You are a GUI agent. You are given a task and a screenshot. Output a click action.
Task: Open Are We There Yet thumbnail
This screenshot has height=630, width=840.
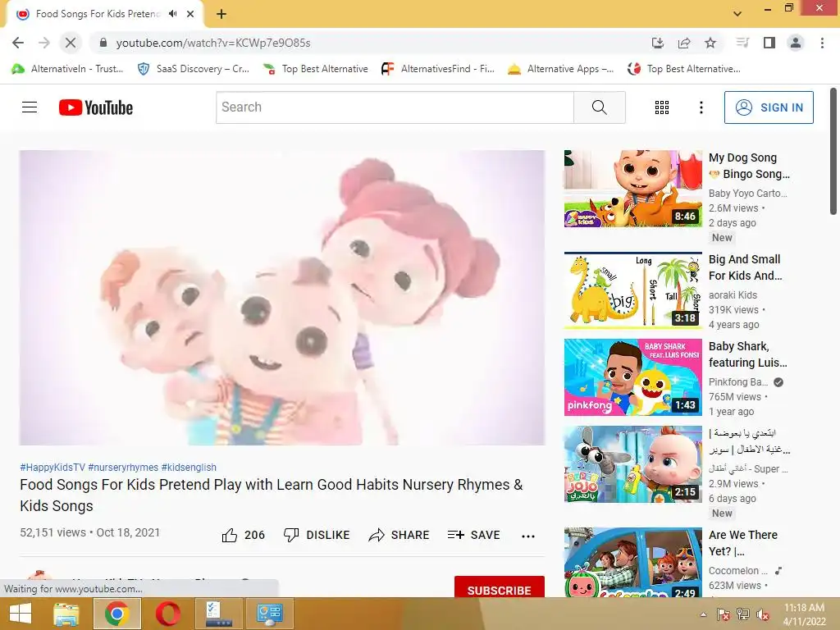[632, 563]
